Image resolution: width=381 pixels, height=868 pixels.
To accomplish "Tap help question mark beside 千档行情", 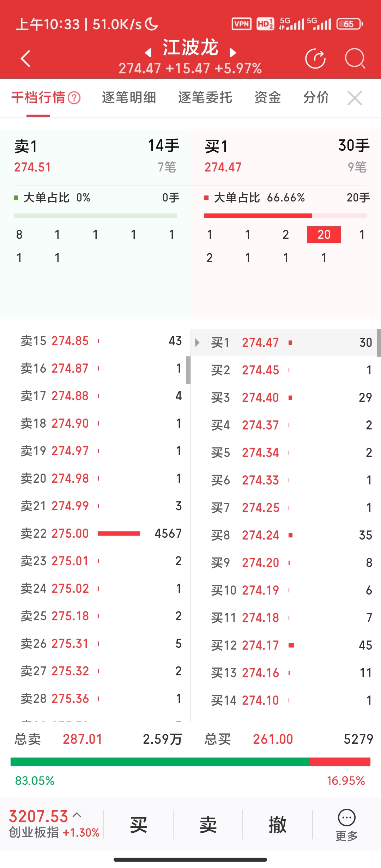I will coord(74,98).
